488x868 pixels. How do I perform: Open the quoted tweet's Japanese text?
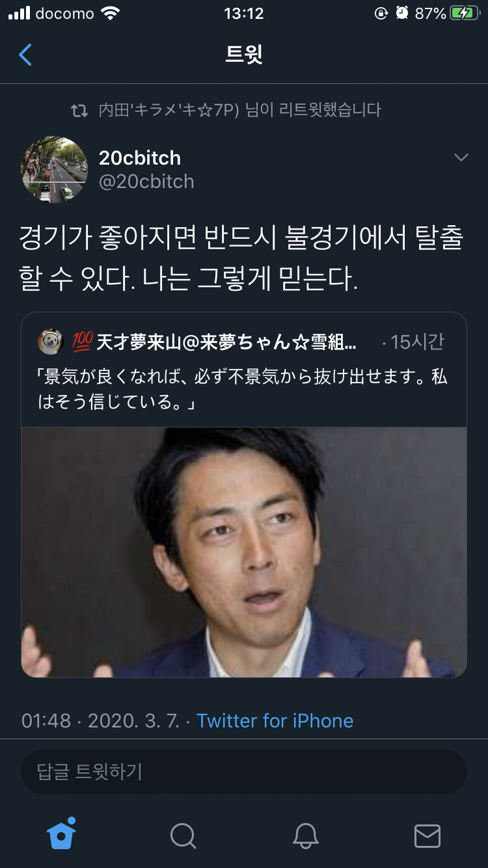243,390
